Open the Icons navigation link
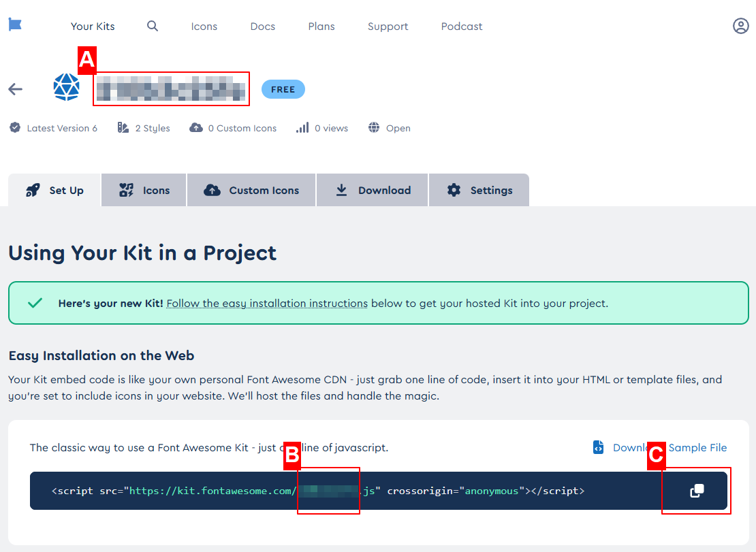756x552 pixels. pyautogui.click(x=204, y=27)
